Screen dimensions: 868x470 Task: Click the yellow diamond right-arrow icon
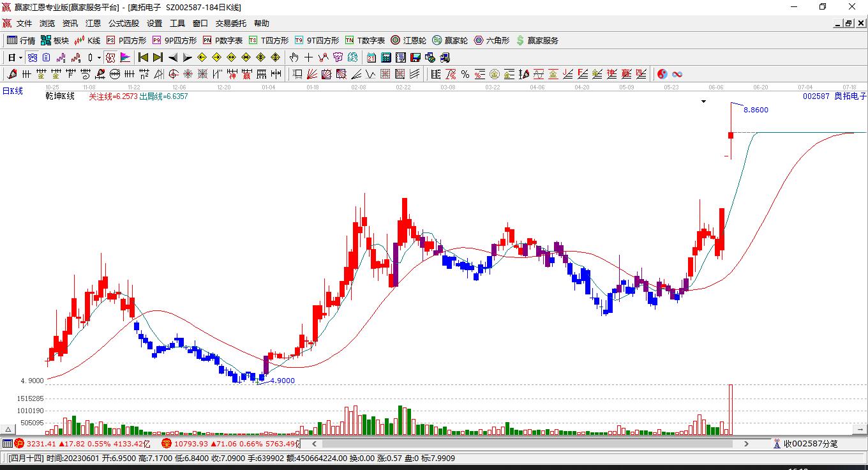[x=216, y=57]
